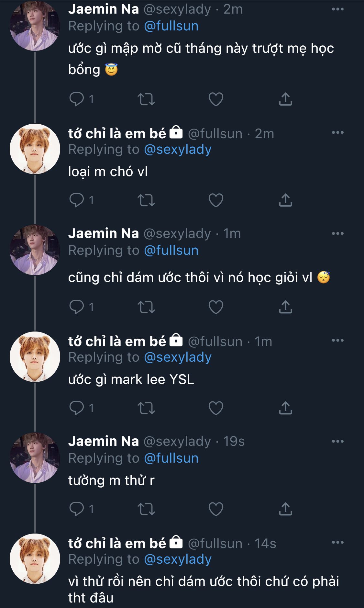Like the "ước gì mark lee YSL" tweet

216,408
